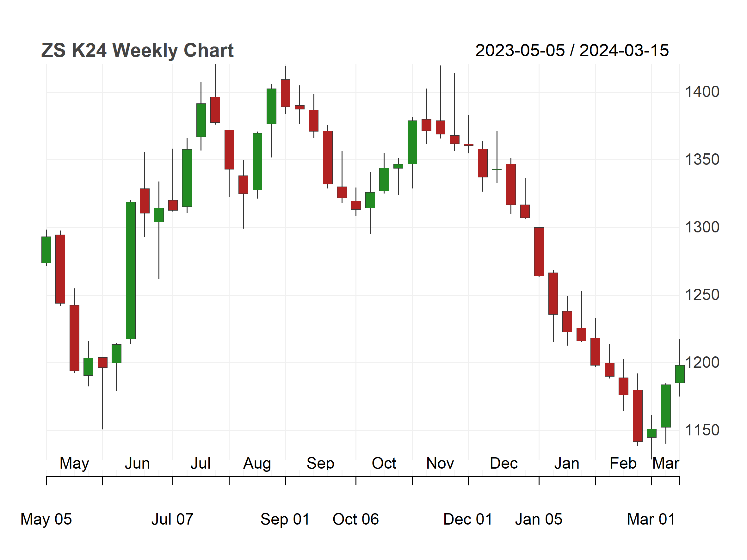Select the Jul 07 date tick label

(x=172, y=520)
